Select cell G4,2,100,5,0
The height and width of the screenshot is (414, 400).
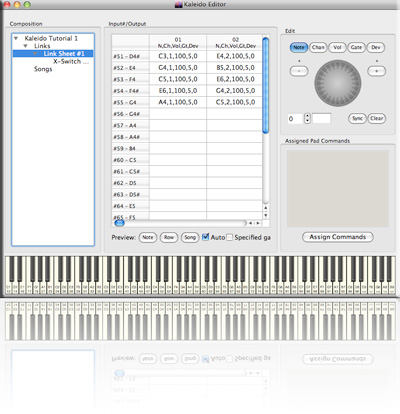click(235, 91)
